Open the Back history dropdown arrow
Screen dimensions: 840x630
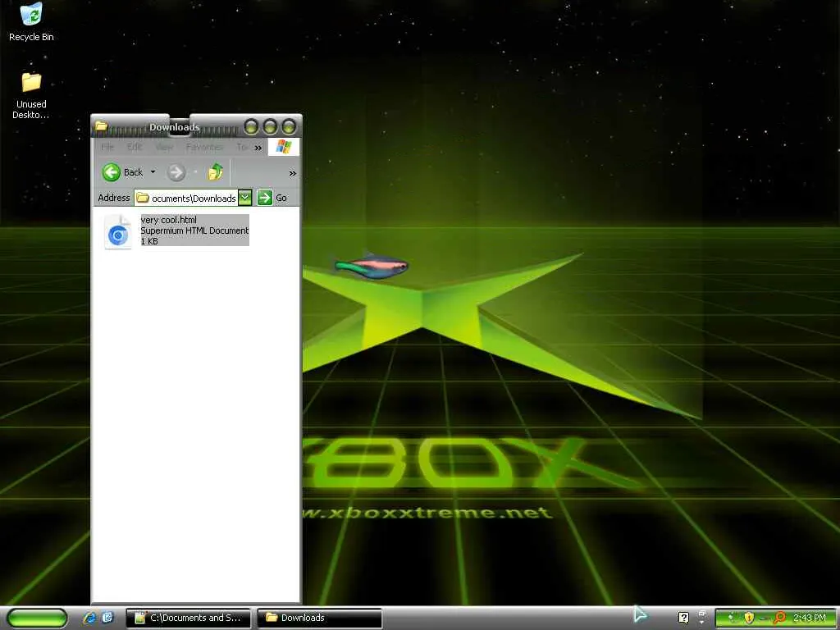pos(153,172)
